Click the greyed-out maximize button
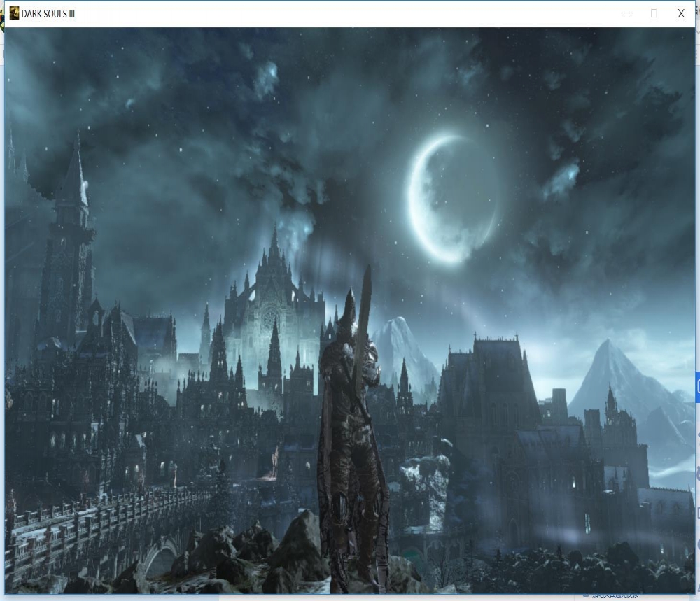This screenshot has height=601, width=700. click(654, 13)
